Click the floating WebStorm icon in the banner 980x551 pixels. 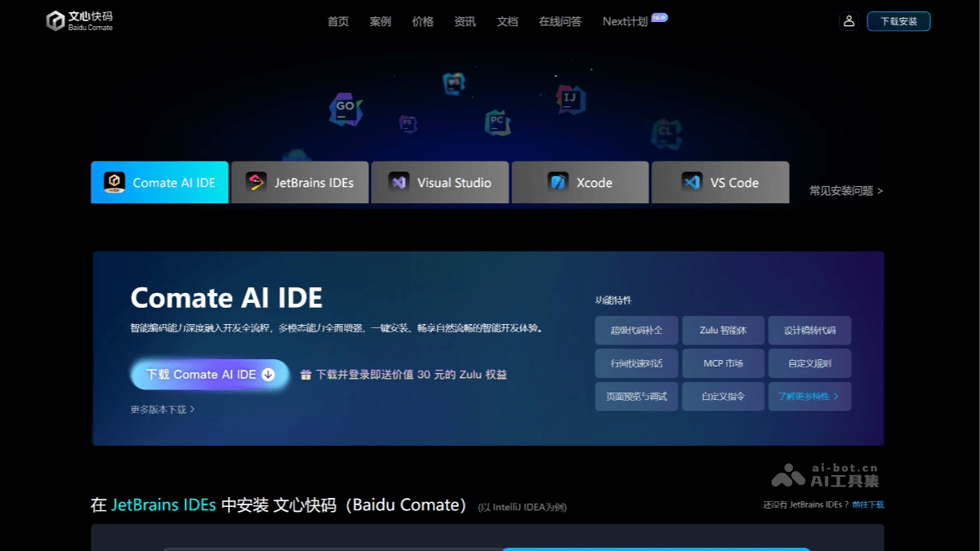[x=453, y=82]
